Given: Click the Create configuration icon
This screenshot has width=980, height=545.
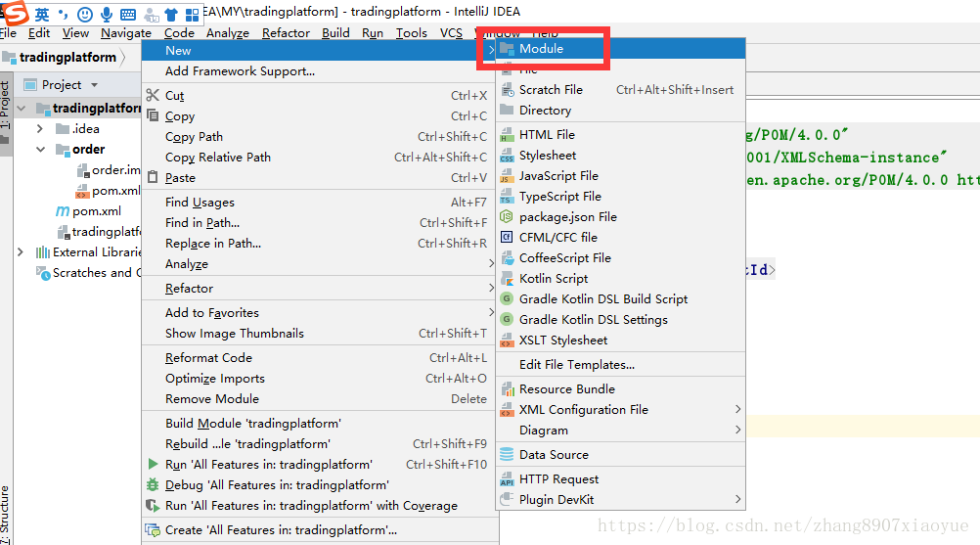Looking at the screenshot, I should click(x=153, y=530).
